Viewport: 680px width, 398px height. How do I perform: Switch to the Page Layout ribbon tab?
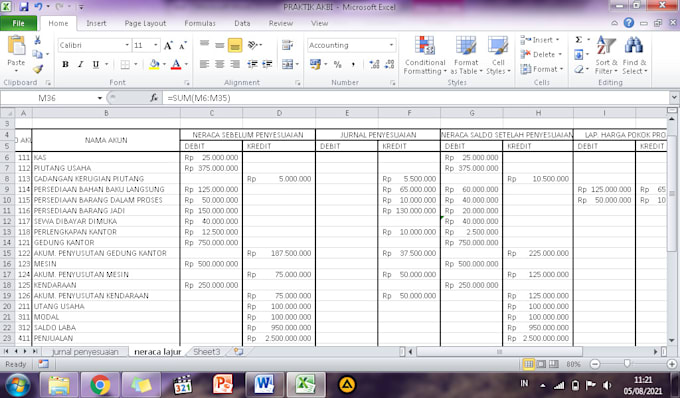[x=145, y=23]
